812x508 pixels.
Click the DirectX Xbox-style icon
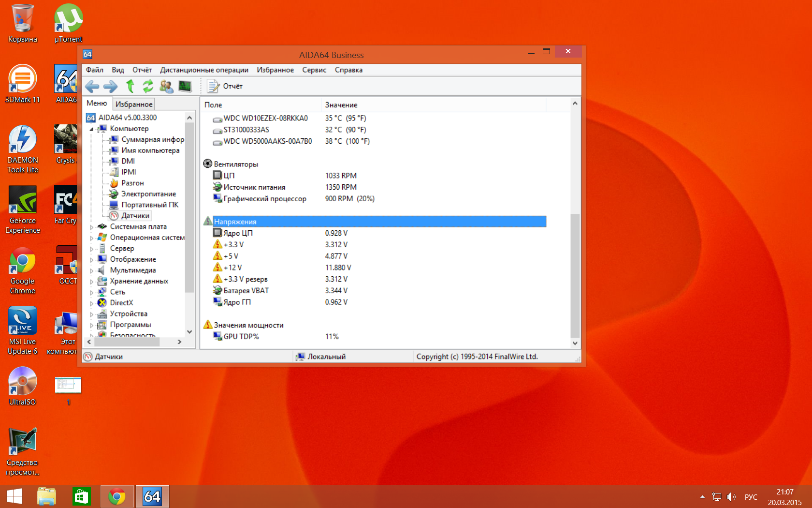click(x=102, y=303)
